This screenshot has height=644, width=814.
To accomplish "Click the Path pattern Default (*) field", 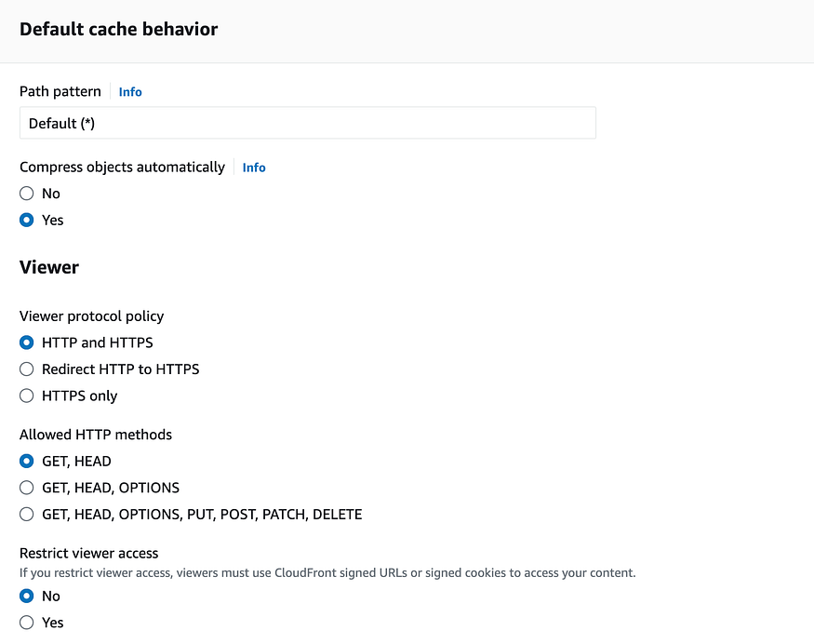I will click(307, 123).
